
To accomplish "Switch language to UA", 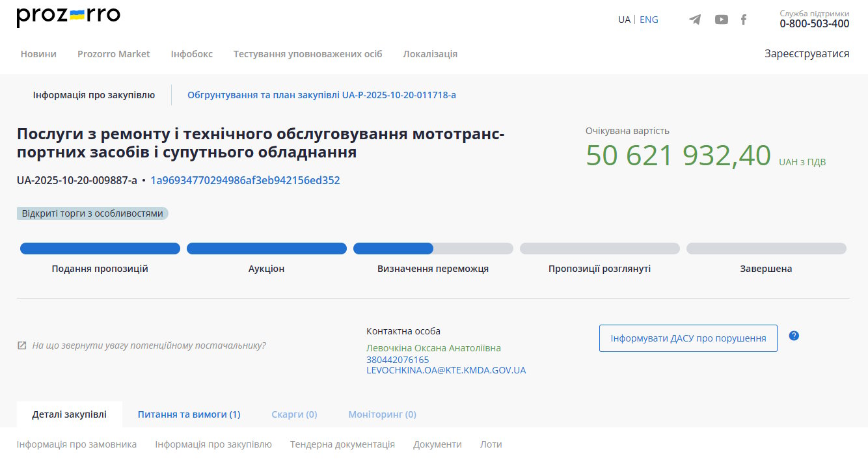I will tap(624, 20).
